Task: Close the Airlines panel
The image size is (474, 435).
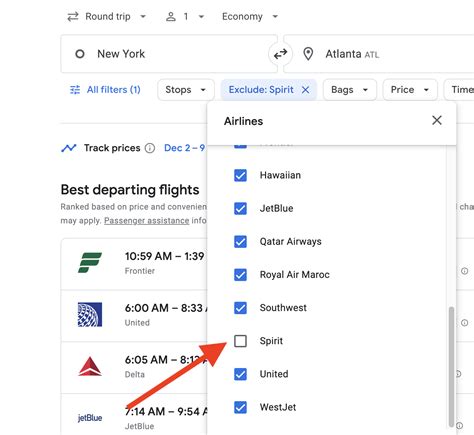Action: [x=437, y=120]
